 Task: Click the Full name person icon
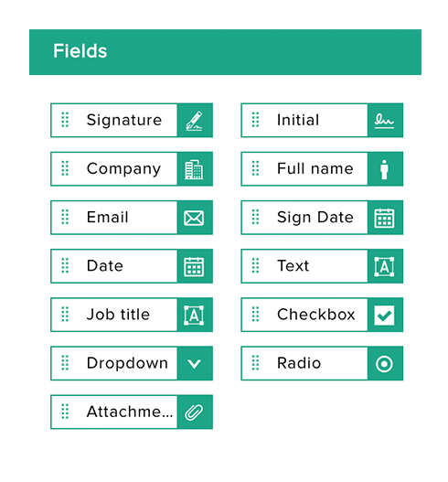point(384,169)
